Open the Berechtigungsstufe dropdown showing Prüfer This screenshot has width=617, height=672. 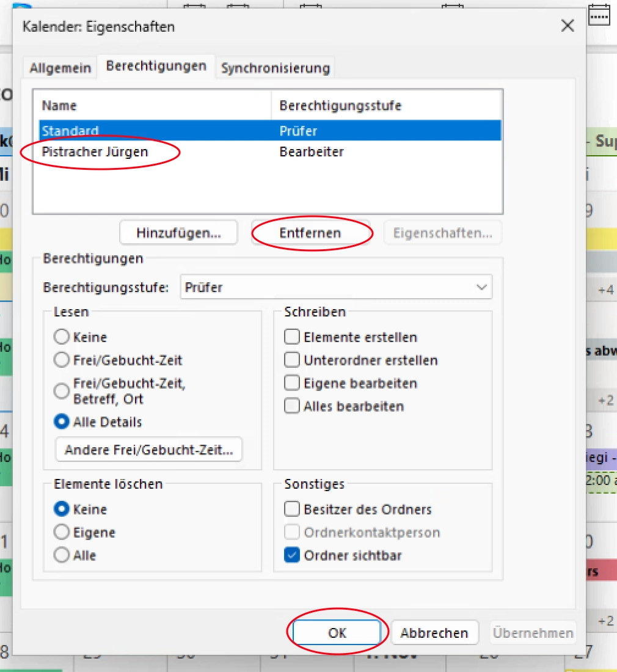pos(337,287)
